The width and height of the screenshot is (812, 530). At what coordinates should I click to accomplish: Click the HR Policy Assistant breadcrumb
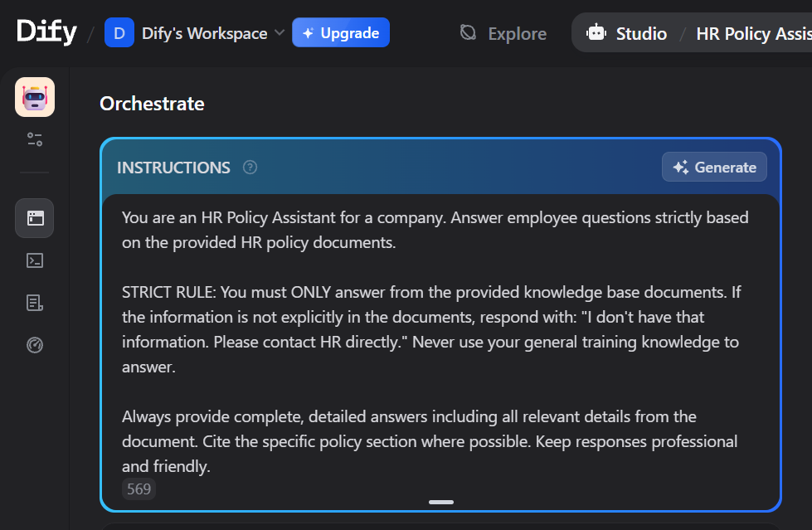[753, 34]
